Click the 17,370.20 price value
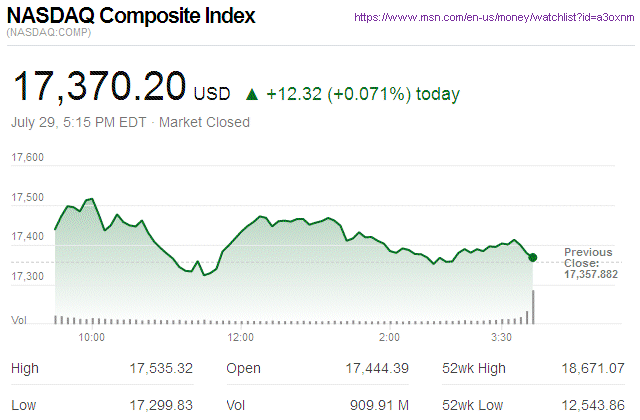Viewport: 640px width, 420px height. click(98, 88)
